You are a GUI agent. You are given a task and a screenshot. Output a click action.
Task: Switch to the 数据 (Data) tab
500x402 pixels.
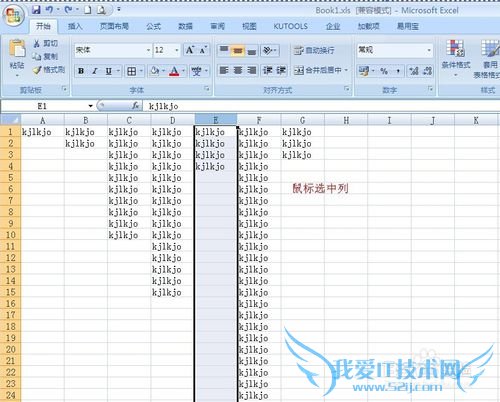[x=185, y=26]
